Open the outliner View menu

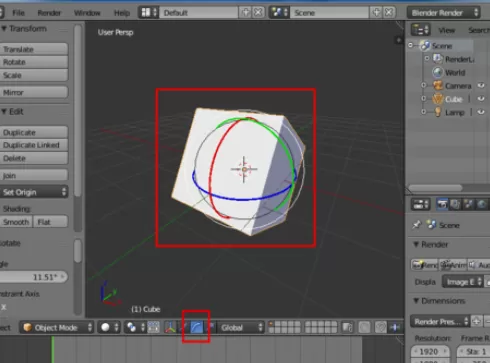[x=447, y=30]
